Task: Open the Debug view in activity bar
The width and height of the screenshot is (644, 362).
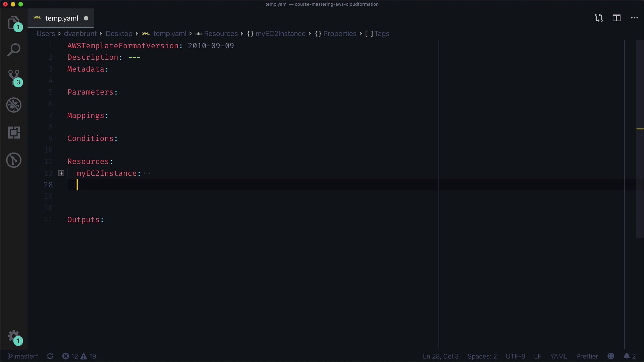Action: (x=14, y=105)
